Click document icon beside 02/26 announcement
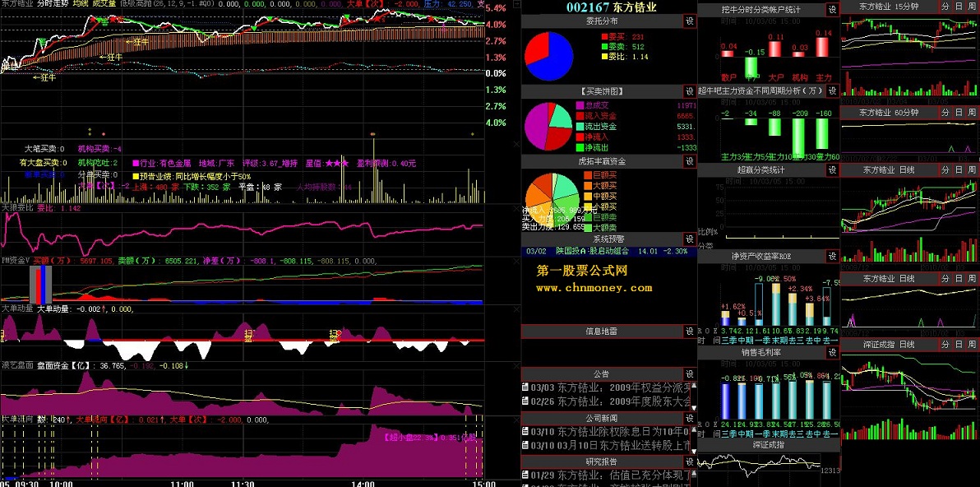 pyautogui.click(x=525, y=401)
